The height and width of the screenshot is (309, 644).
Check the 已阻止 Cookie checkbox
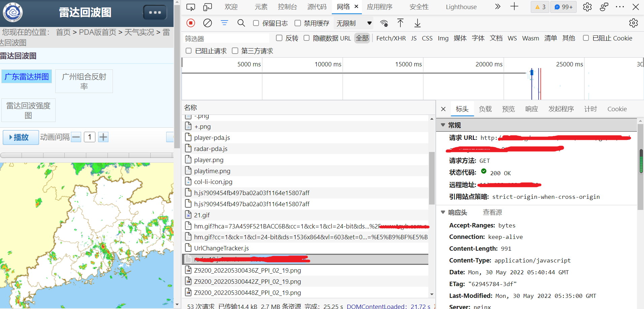(586, 38)
